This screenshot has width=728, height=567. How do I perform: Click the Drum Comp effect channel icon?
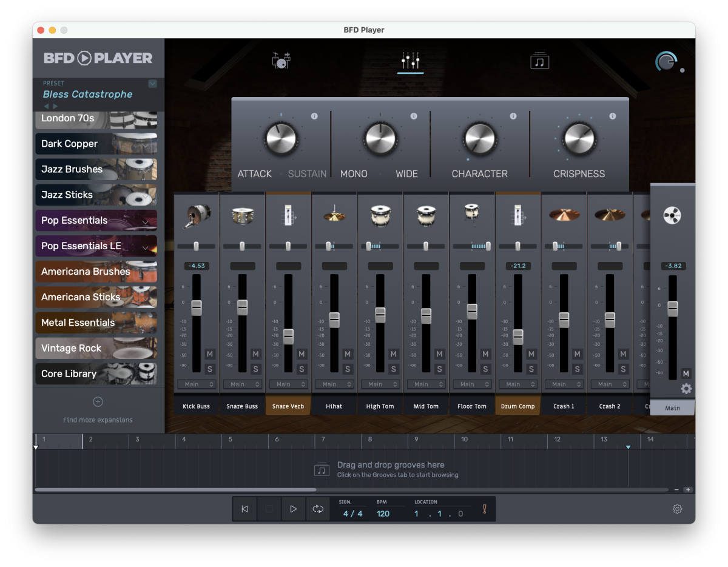pos(518,215)
